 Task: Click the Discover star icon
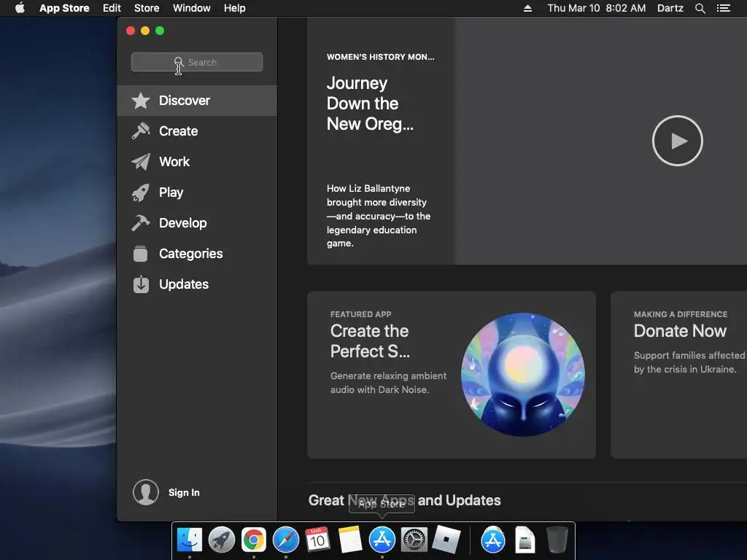tap(141, 101)
